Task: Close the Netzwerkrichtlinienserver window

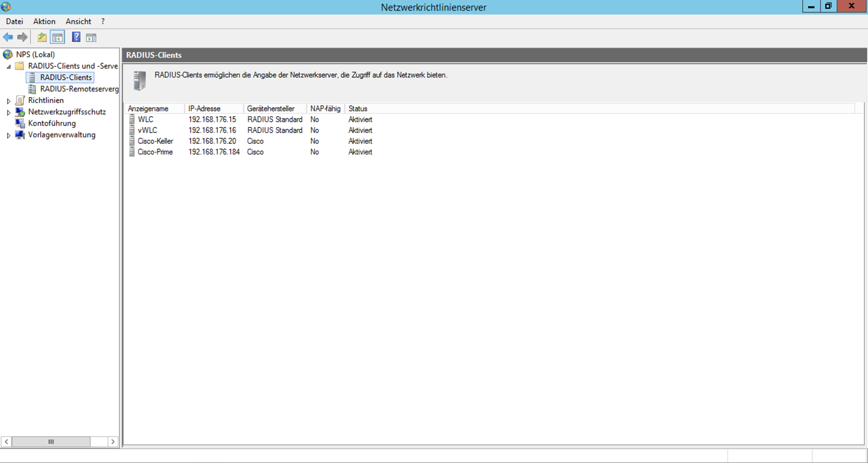Action: [x=851, y=6]
